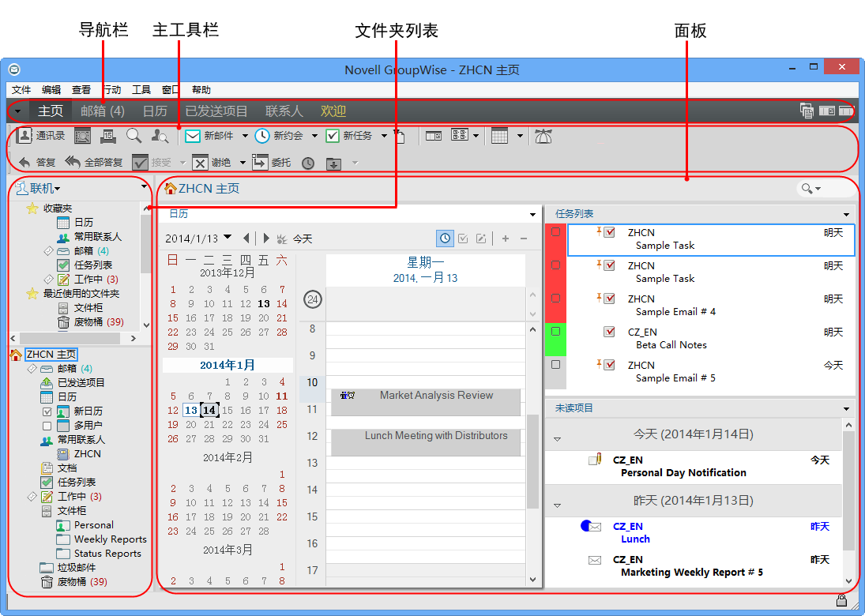Collapse the 昨天 (2014年1月13日) group
This screenshot has width=865, height=616.
click(x=557, y=505)
